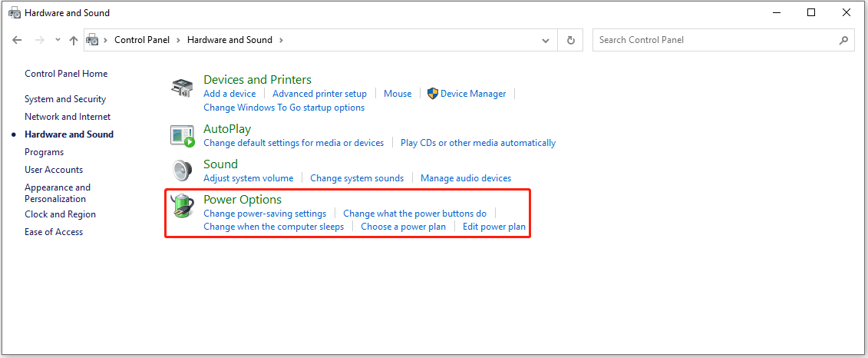Click Change when the computer sleeps

coord(274,227)
